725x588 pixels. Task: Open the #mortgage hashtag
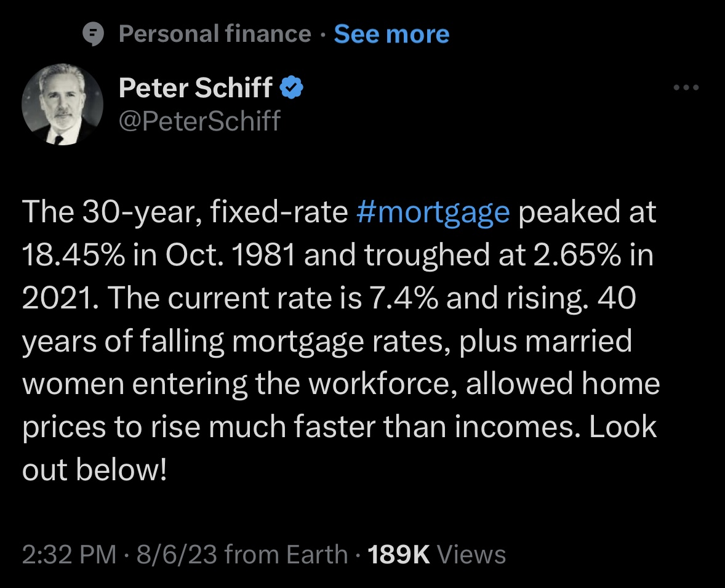point(433,212)
